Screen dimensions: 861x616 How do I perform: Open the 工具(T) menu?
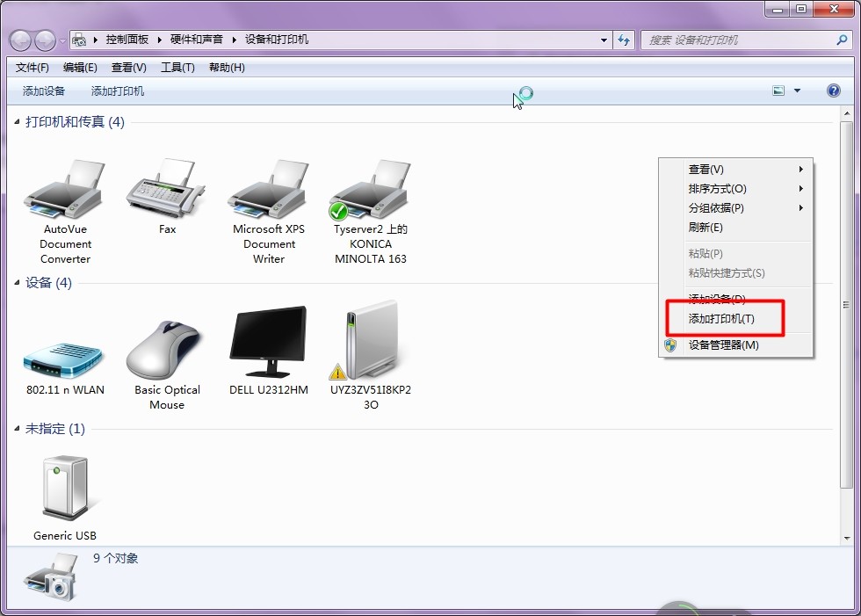click(177, 68)
